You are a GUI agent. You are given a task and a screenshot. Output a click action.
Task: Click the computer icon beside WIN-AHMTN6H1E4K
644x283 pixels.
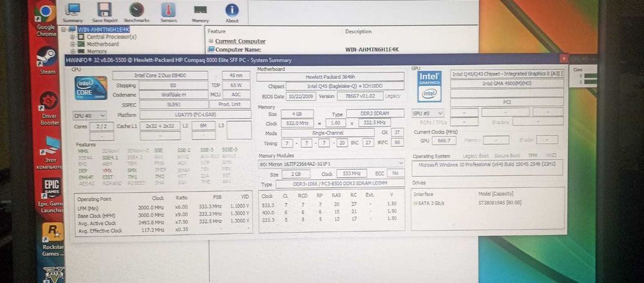73,30
